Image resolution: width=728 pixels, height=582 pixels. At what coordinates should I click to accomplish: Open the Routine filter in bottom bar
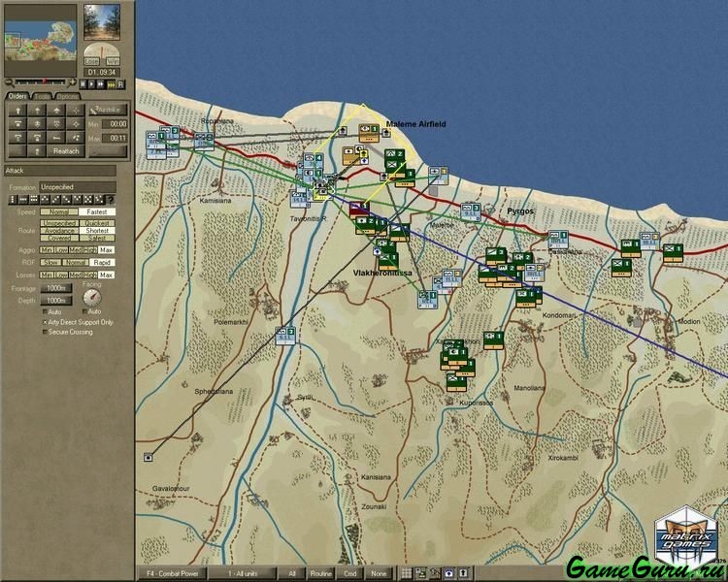pyautogui.click(x=321, y=573)
